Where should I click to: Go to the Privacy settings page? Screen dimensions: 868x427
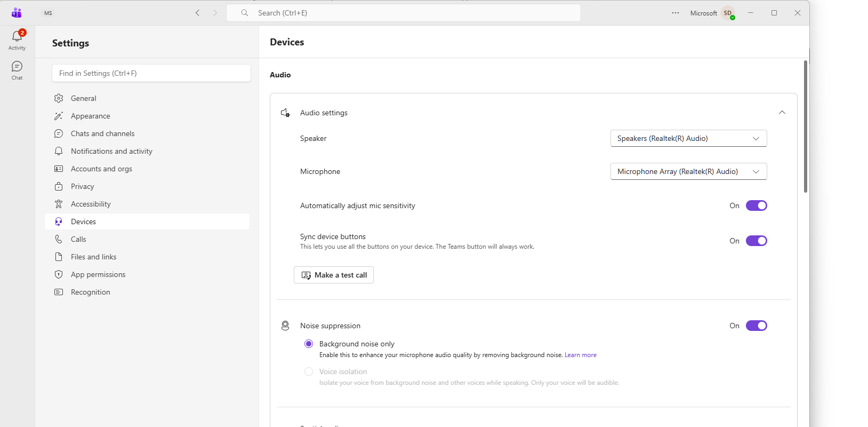point(82,186)
